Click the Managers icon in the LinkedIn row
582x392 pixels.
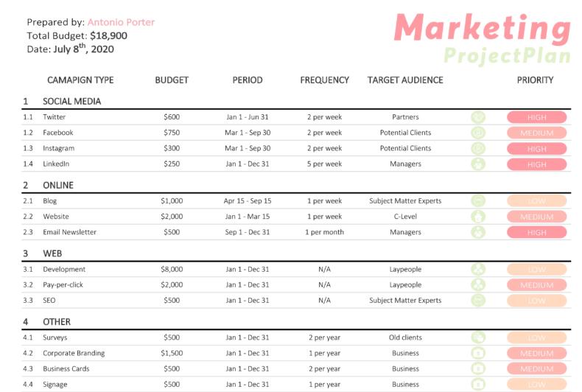(478, 164)
